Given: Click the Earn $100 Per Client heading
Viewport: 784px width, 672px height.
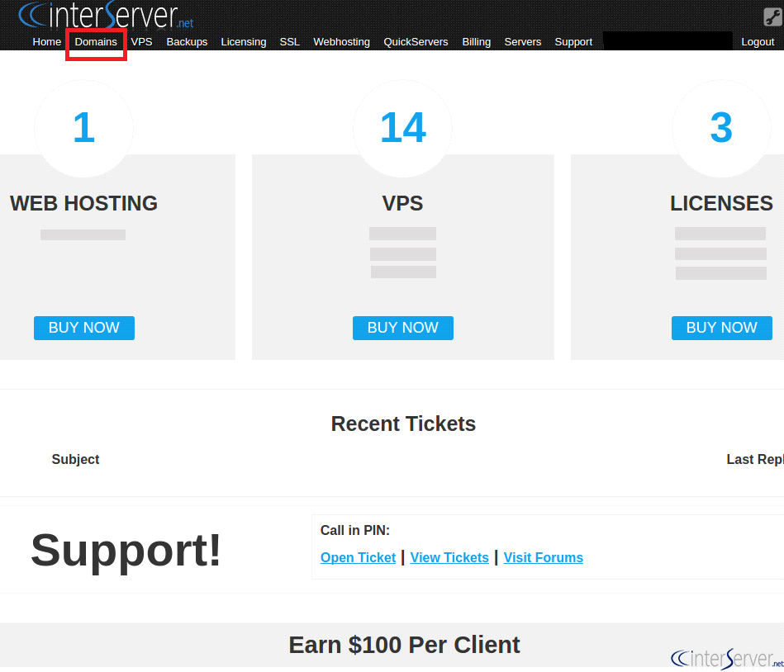Looking at the screenshot, I should tap(404, 645).
